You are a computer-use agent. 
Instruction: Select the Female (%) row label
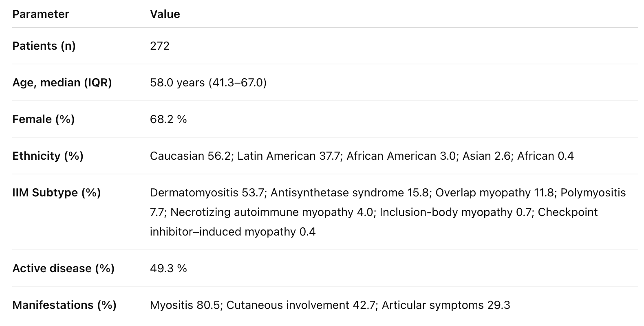pyautogui.click(x=44, y=119)
